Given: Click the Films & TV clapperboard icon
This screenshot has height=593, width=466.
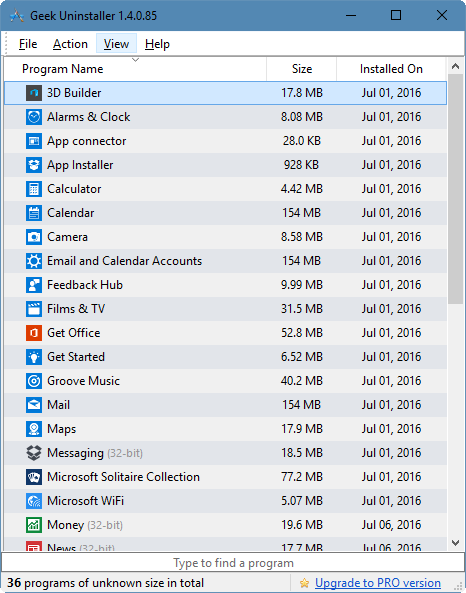Looking at the screenshot, I should 34,309.
